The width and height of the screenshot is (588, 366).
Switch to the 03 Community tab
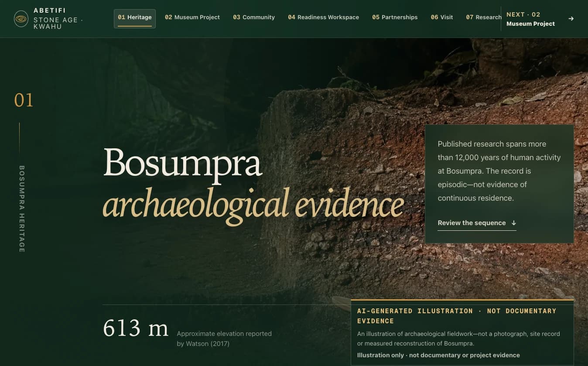tap(254, 17)
